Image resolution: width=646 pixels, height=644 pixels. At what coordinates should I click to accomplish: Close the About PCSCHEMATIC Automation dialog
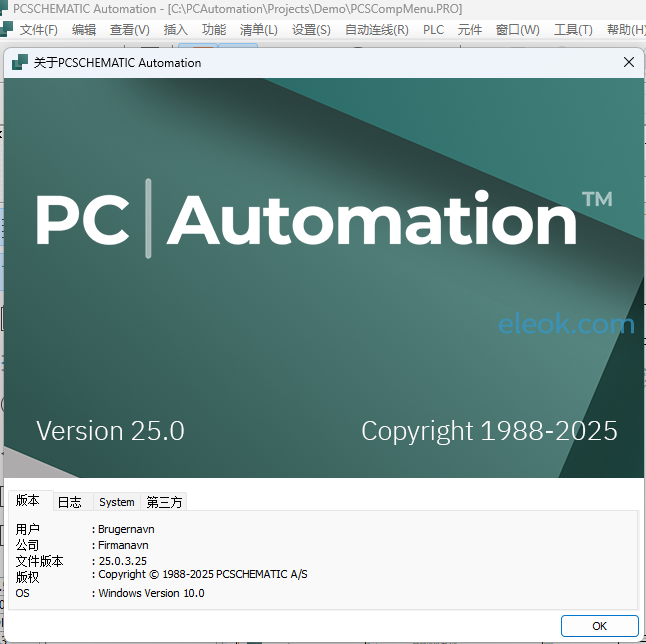pos(628,62)
